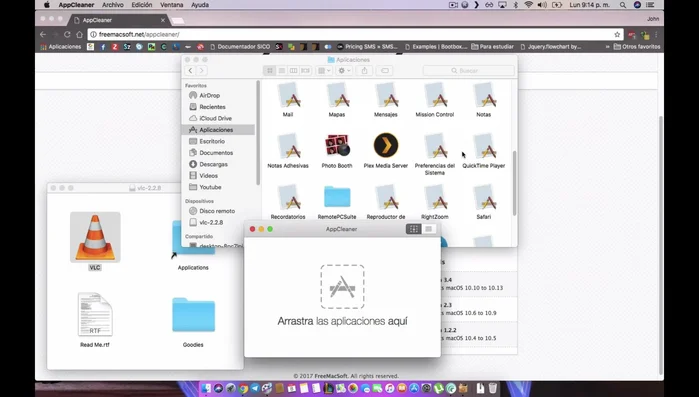Viewport: 699px width, 397px height.
Task: Select the Read Me.rtf file
Action: pyautogui.click(x=95, y=314)
